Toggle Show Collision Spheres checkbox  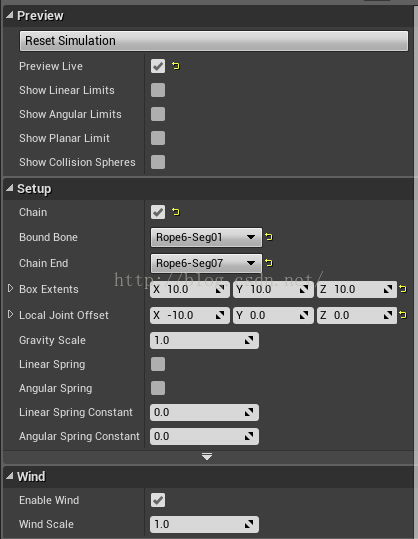pos(158,162)
